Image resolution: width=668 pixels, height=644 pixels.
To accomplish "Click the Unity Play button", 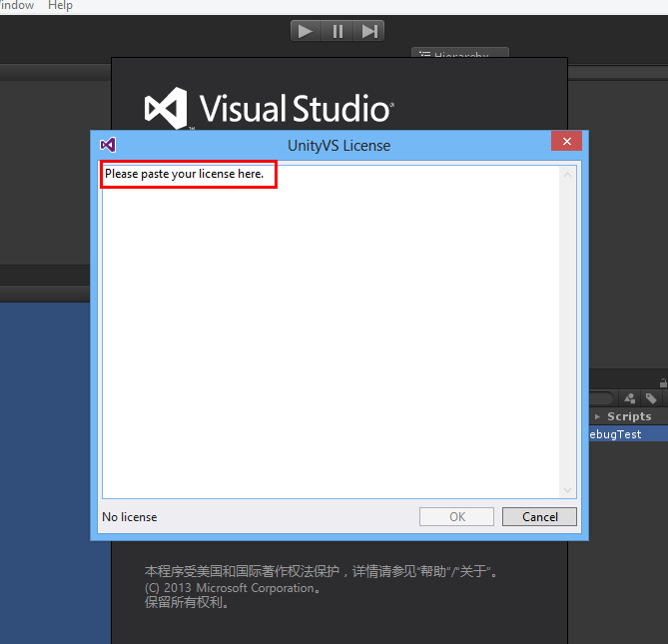I will [x=306, y=31].
